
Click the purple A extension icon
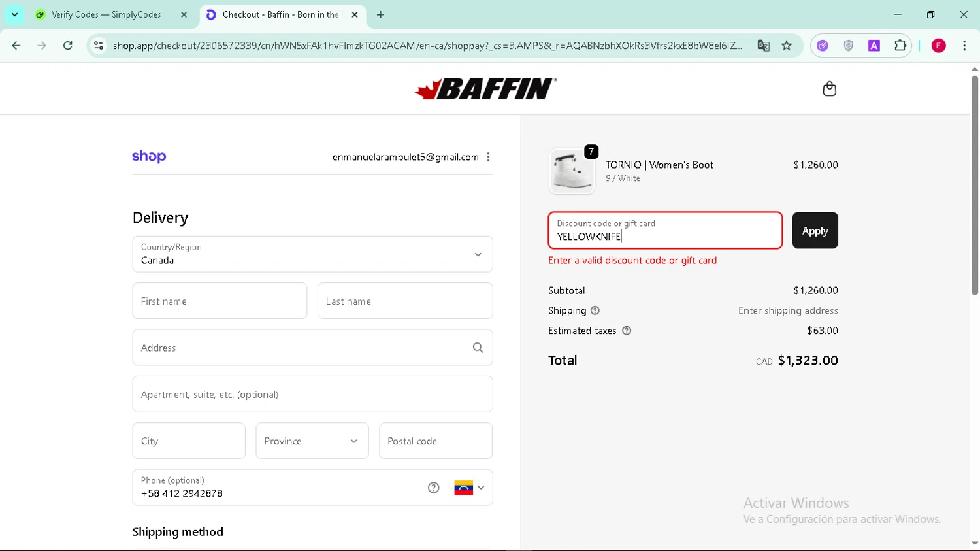click(874, 46)
